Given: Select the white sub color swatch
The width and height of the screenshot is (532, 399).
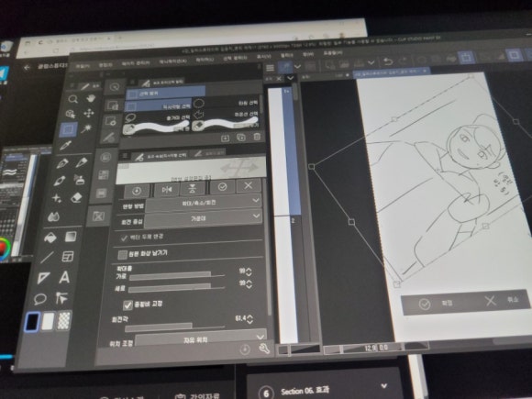Looking at the screenshot, I should [x=48, y=321].
